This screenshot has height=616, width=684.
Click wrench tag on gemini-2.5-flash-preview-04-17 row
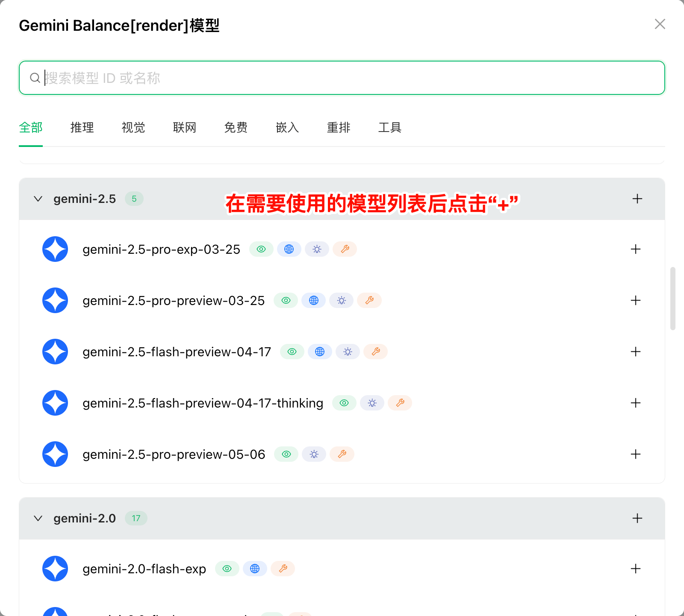375,352
